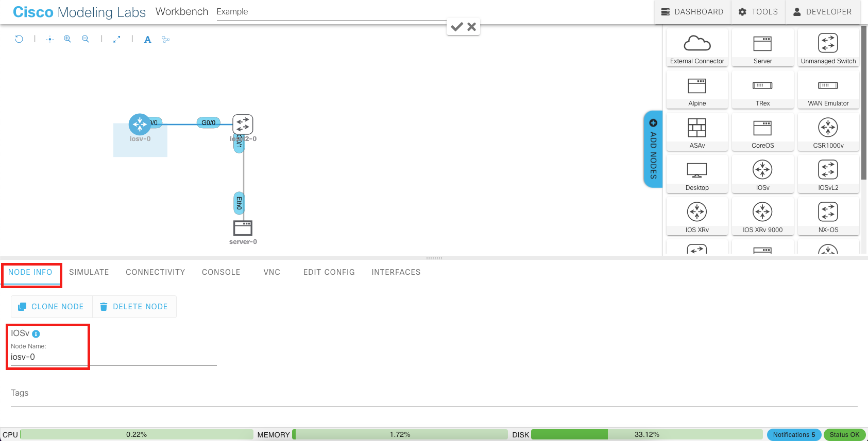The width and height of the screenshot is (868, 441).
Task: Zoom out on the topology canvas
Action: (x=86, y=39)
